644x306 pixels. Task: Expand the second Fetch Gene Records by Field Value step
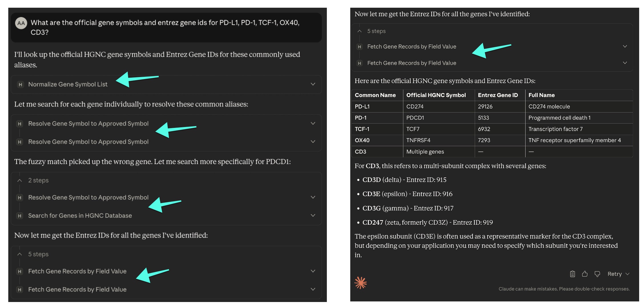click(x=313, y=289)
